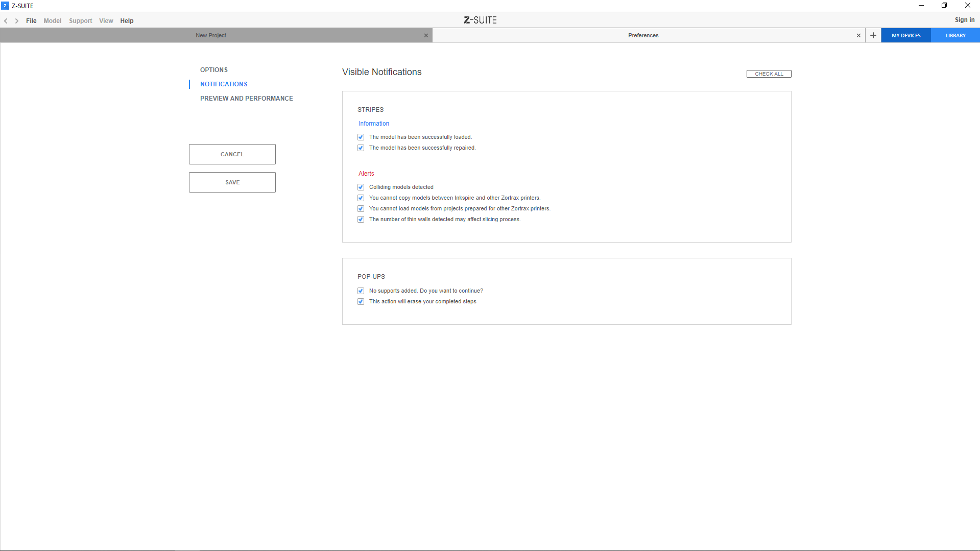
Task: Click the forward navigation arrow
Action: [x=17, y=21]
